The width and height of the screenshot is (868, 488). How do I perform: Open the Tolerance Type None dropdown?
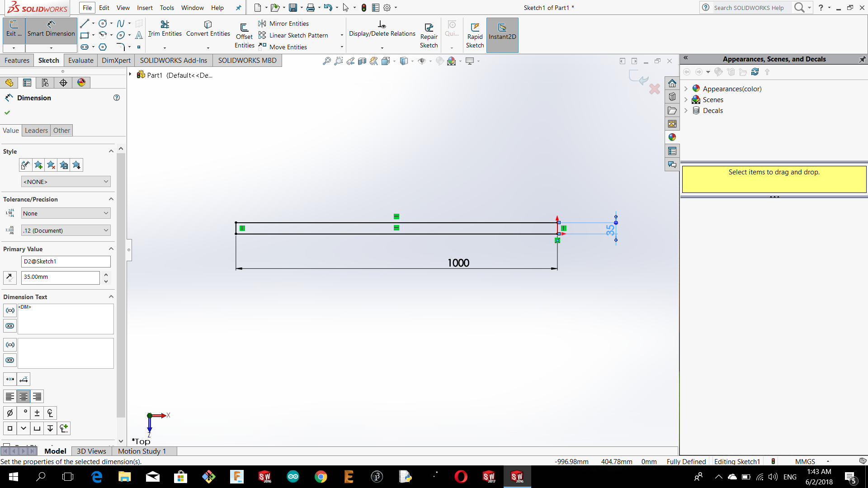tap(66, 213)
